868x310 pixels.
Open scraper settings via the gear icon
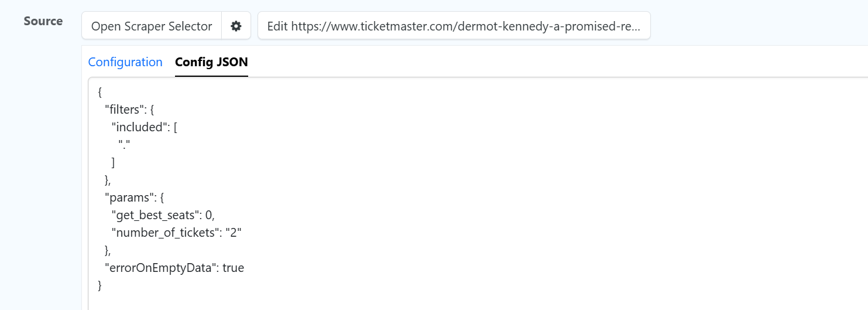click(236, 26)
